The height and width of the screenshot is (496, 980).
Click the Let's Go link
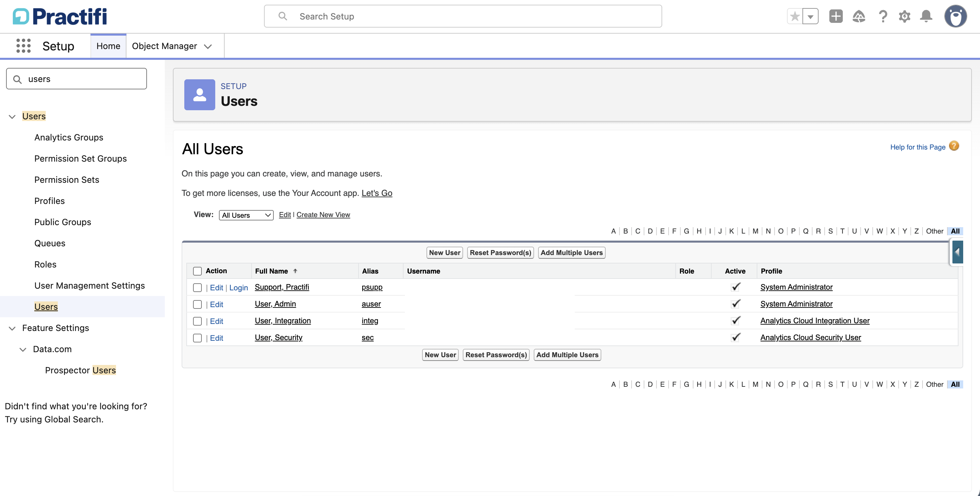click(377, 193)
